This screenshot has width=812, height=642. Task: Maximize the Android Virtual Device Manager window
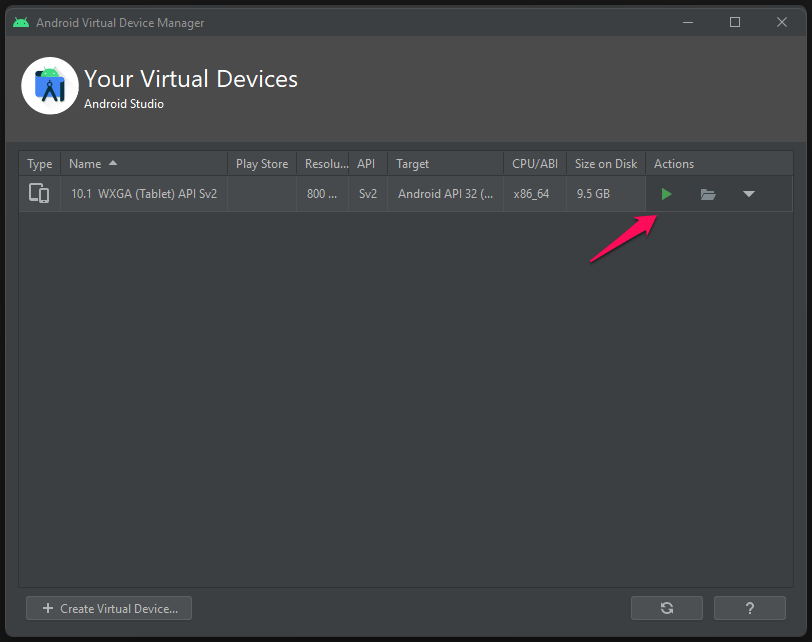point(734,22)
